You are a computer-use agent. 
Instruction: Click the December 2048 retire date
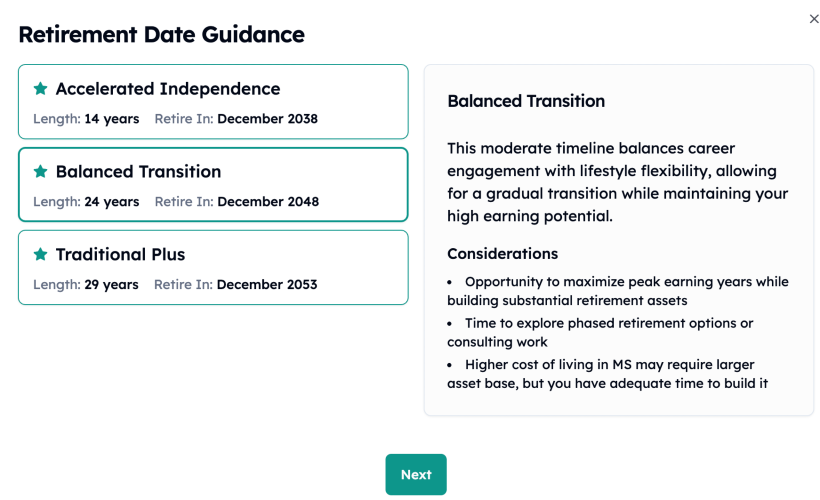click(x=268, y=201)
